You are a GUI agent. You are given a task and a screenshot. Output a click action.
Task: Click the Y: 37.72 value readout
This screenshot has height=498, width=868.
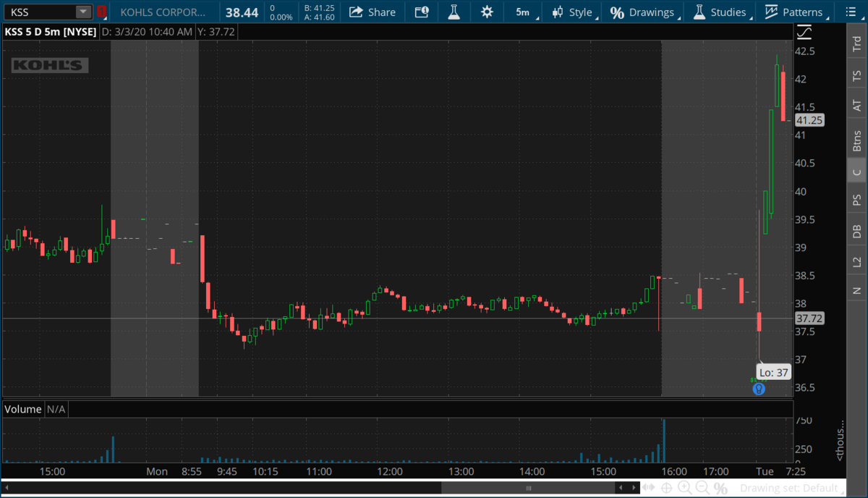coord(217,32)
